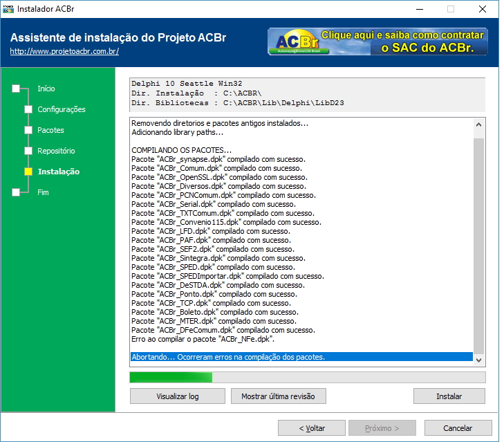Image resolution: width=504 pixels, height=442 pixels.
Task: Go to the Instalação step label
Action: click(59, 172)
